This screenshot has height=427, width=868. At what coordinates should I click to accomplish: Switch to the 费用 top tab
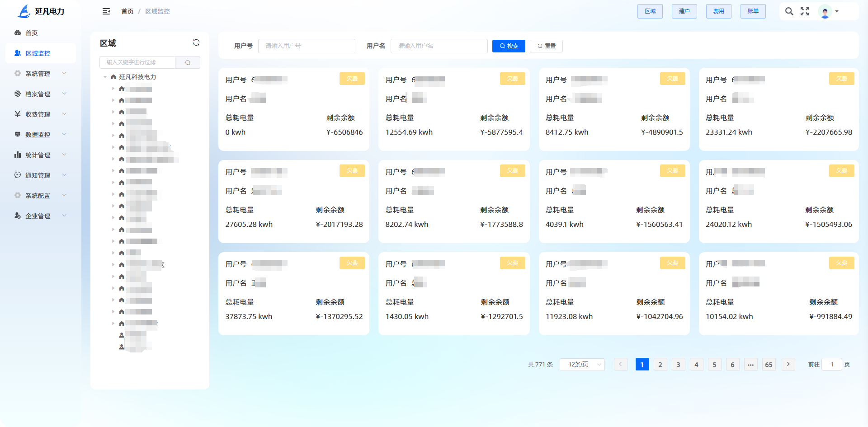click(x=718, y=11)
